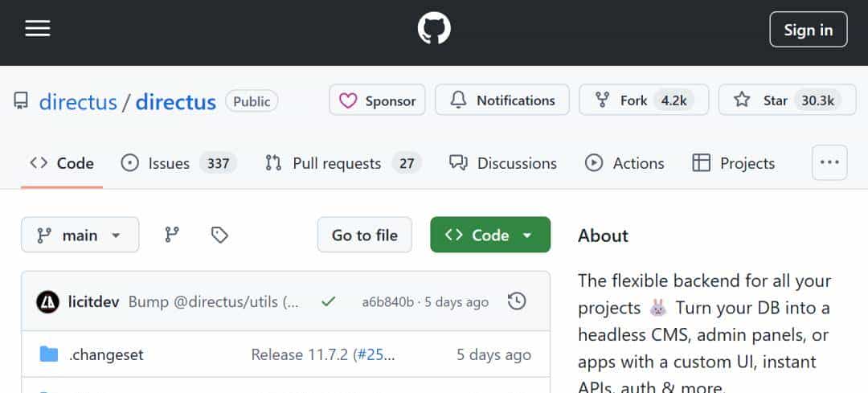This screenshot has height=393, width=868.
Task: Open the hamburger navigation menu
Action: click(x=38, y=29)
